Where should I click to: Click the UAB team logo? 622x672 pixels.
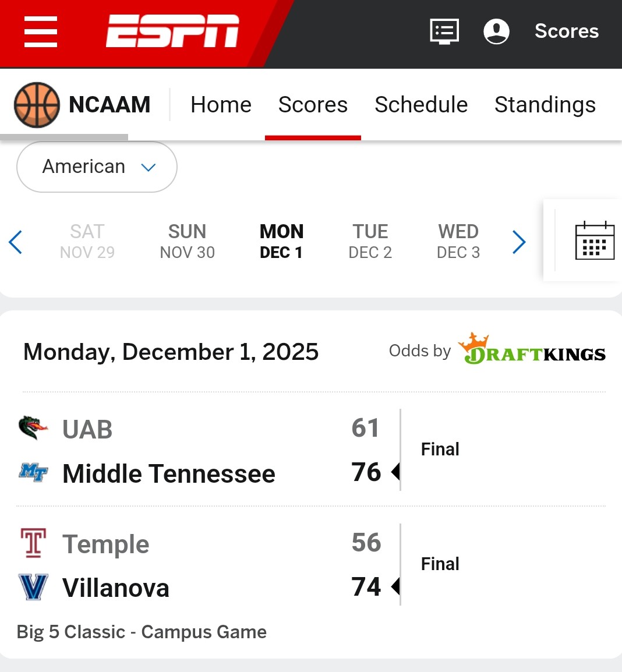tap(33, 428)
